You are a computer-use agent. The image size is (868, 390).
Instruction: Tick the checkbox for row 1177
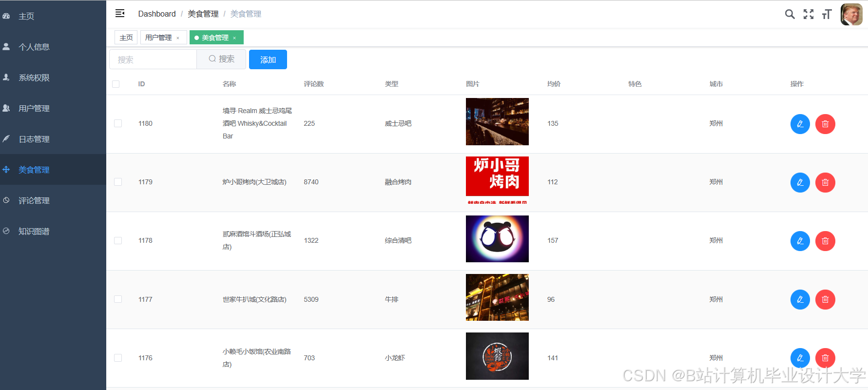[118, 299]
